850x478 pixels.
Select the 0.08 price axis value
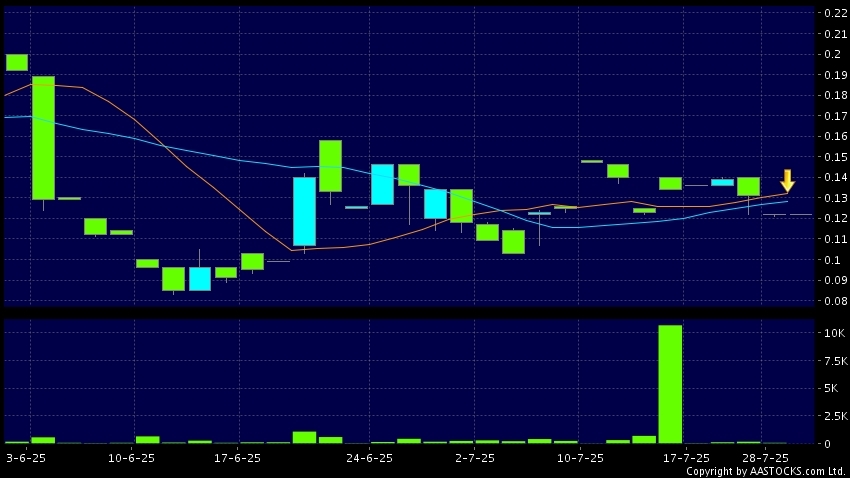click(x=835, y=301)
